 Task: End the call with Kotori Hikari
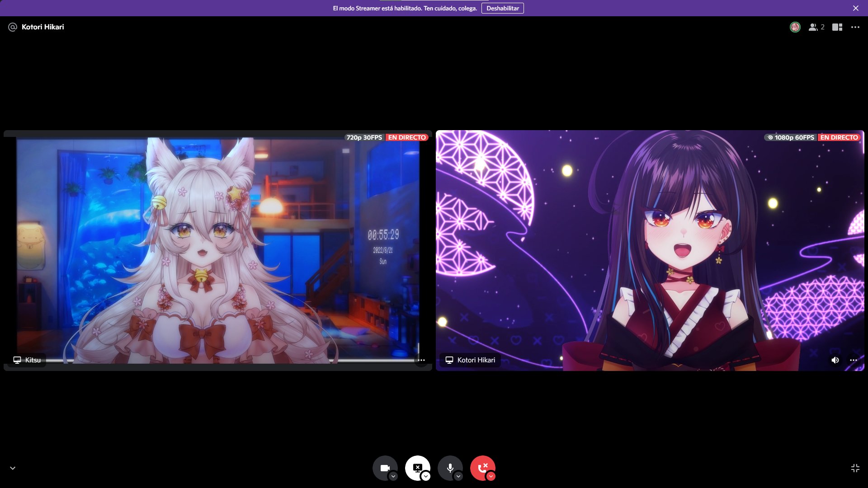(x=482, y=468)
